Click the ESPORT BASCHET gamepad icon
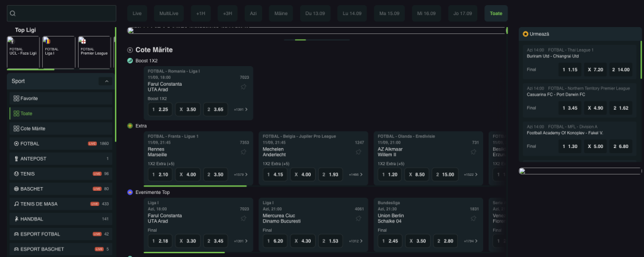 16,249
